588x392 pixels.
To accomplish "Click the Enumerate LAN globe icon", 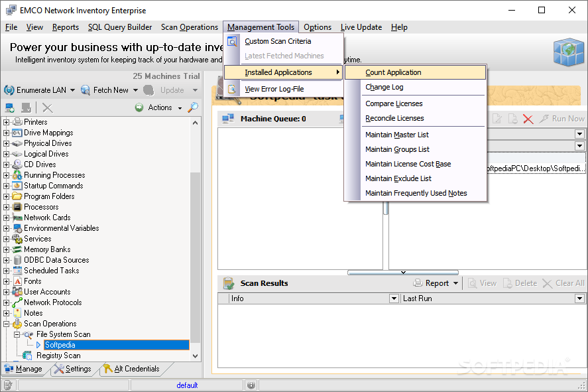I will pyautogui.click(x=9, y=90).
